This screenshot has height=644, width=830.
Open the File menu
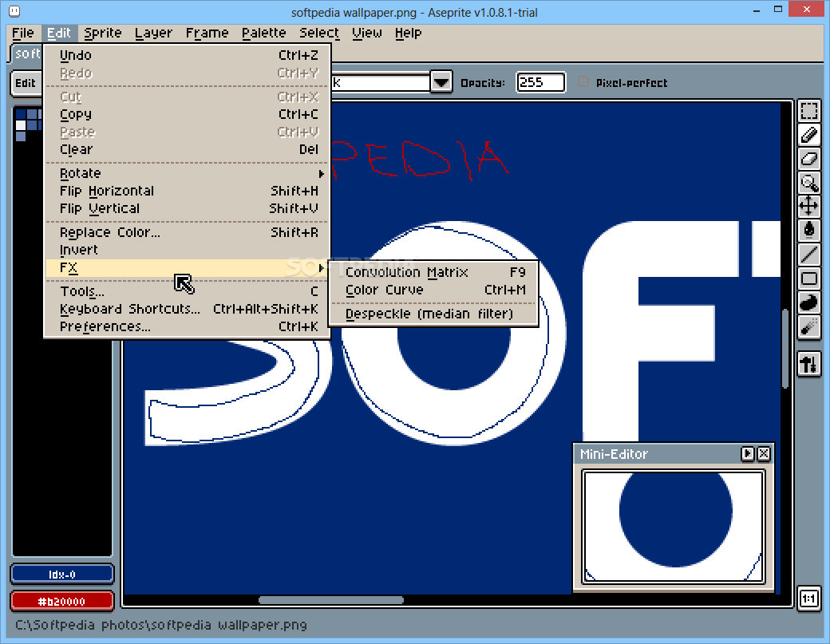[x=23, y=33]
